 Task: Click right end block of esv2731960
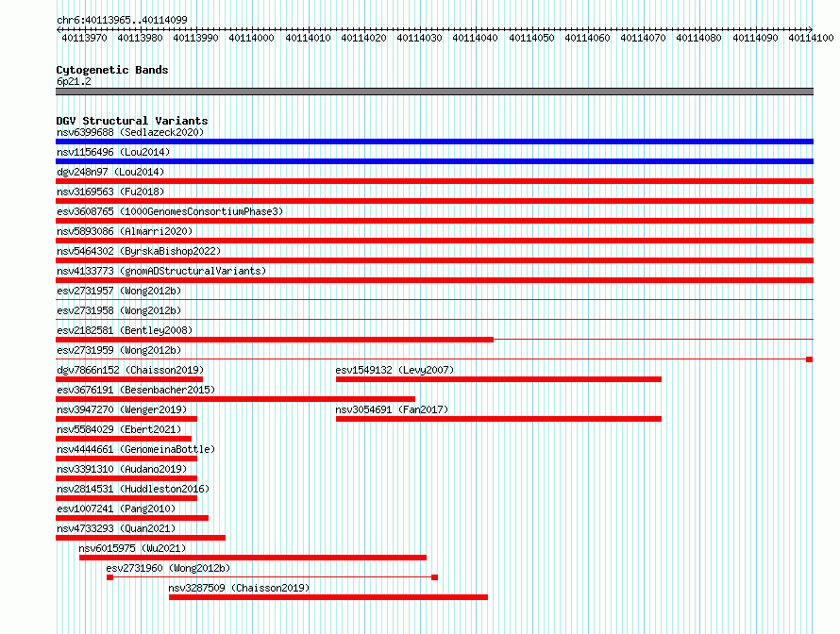pyautogui.click(x=434, y=577)
